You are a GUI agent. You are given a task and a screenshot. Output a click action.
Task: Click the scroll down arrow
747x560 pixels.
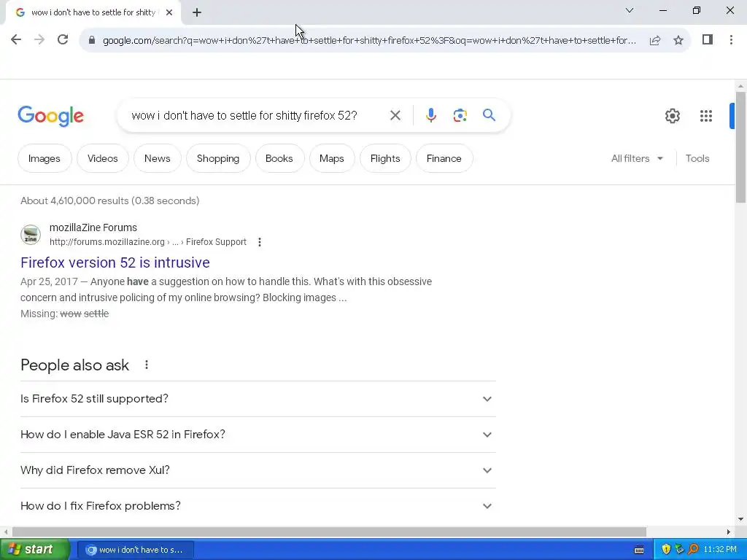click(x=740, y=519)
